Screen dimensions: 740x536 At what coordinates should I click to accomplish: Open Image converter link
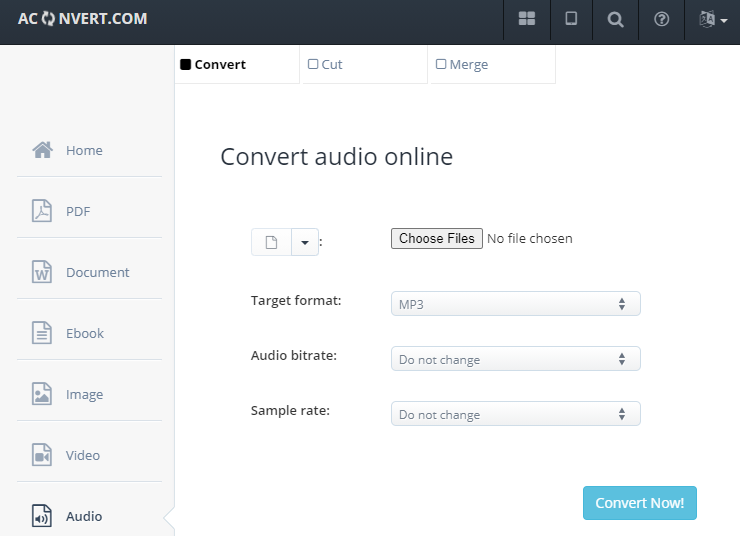tap(84, 394)
